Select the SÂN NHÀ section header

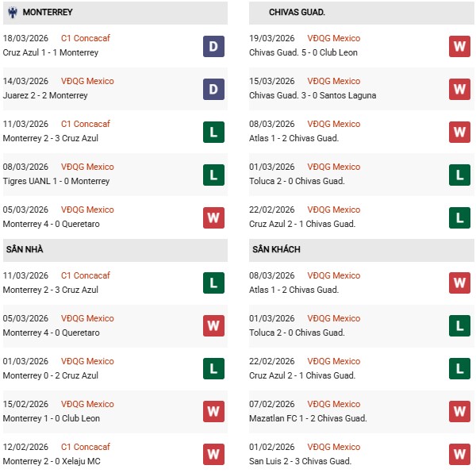click(x=25, y=249)
